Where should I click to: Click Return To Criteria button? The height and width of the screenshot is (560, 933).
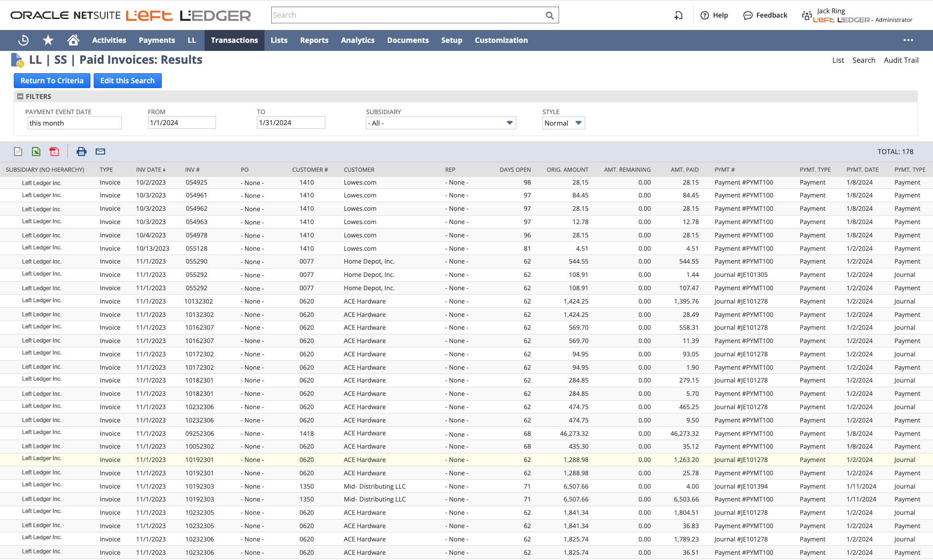tap(52, 80)
